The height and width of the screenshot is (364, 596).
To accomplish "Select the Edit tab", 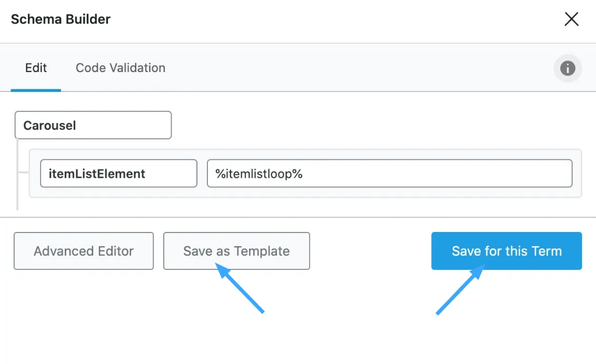I will click(36, 68).
